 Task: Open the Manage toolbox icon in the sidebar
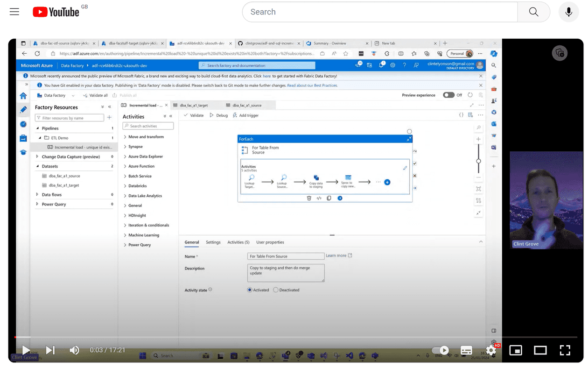pos(23,137)
